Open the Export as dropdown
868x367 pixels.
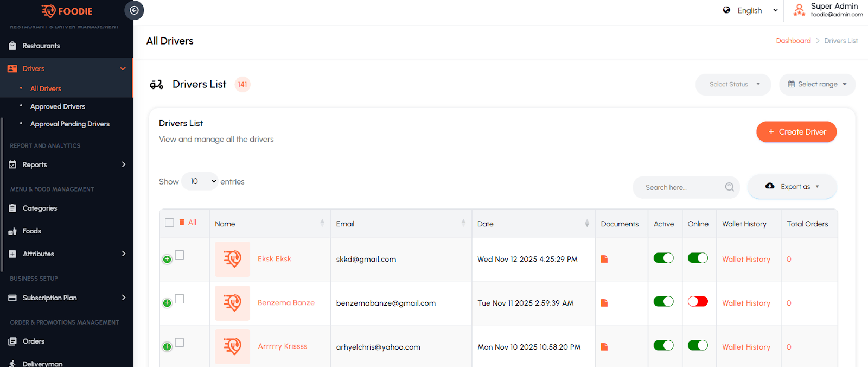(x=792, y=187)
